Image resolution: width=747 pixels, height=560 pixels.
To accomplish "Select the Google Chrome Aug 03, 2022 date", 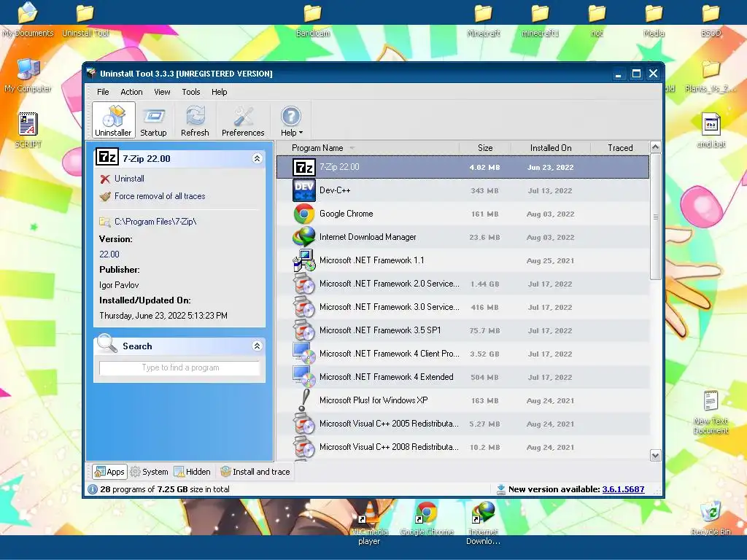I will click(550, 214).
